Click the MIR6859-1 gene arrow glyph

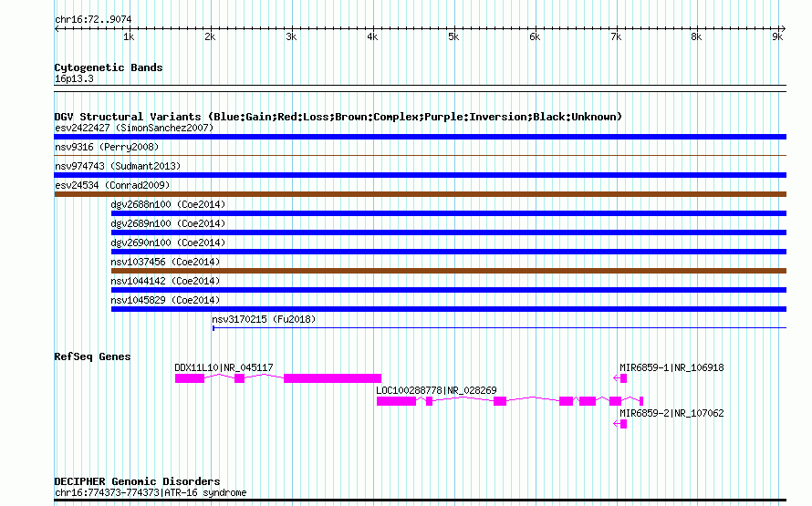pos(619,378)
